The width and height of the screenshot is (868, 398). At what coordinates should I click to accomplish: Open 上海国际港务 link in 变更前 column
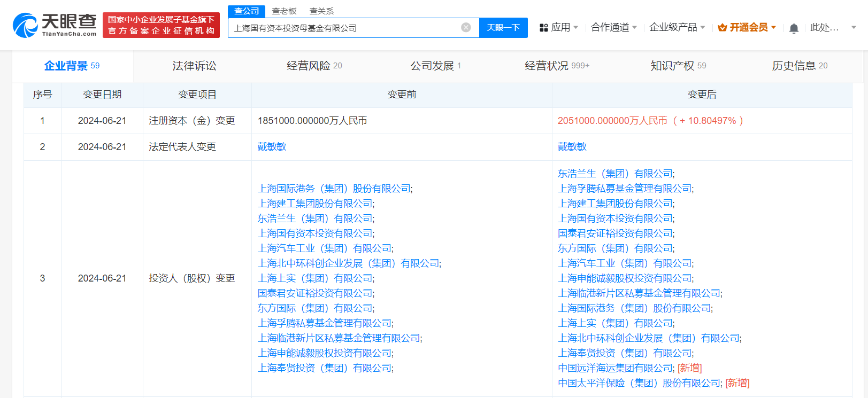(334, 189)
